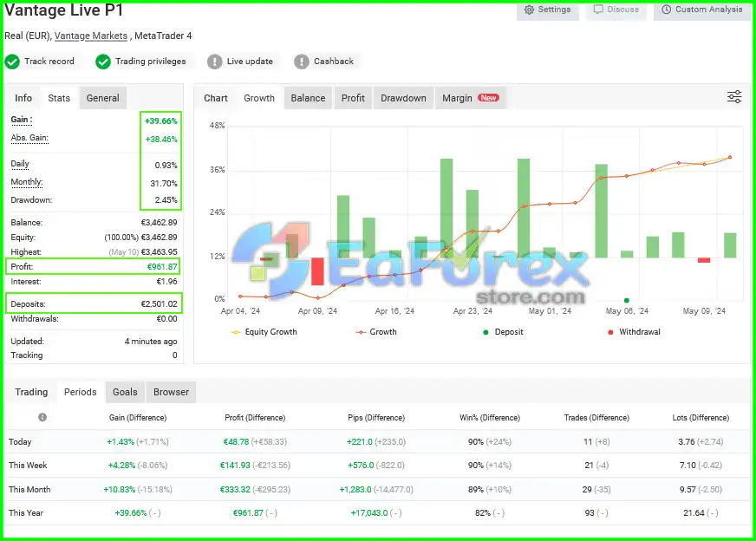Click the Lots (Difference) column header
756x541 pixels.
pyautogui.click(x=701, y=418)
